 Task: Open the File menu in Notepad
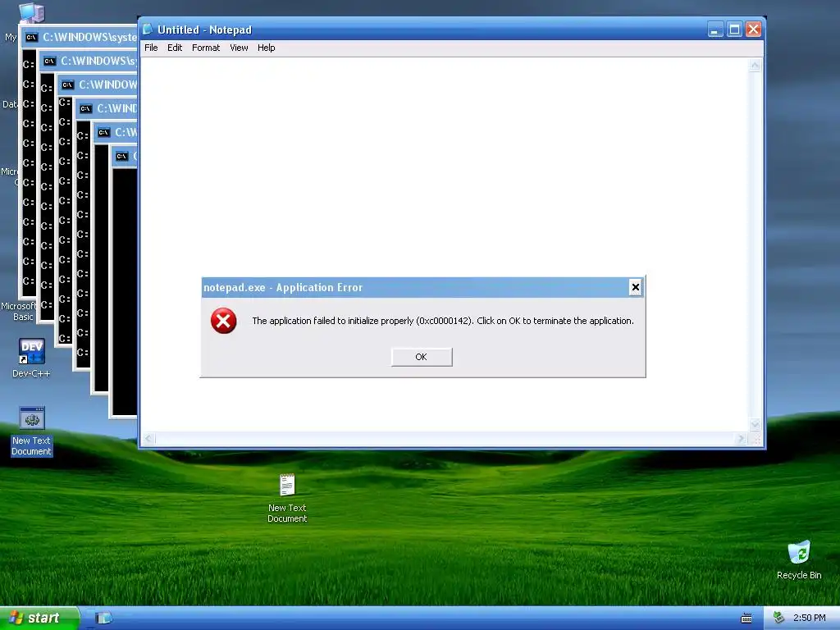(x=151, y=48)
